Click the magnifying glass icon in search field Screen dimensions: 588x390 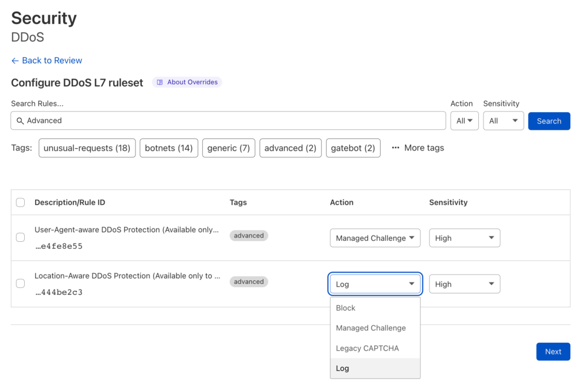pyautogui.click(x=20, y=121)
